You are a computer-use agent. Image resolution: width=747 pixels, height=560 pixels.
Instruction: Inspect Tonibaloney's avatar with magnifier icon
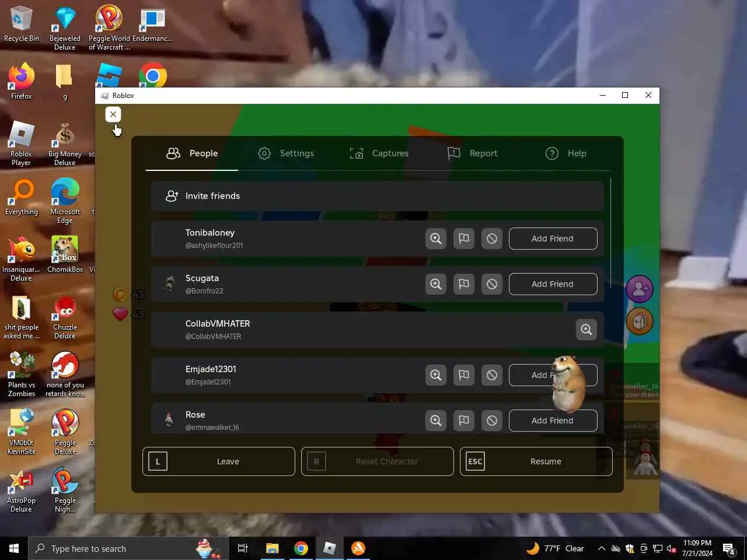436,239
